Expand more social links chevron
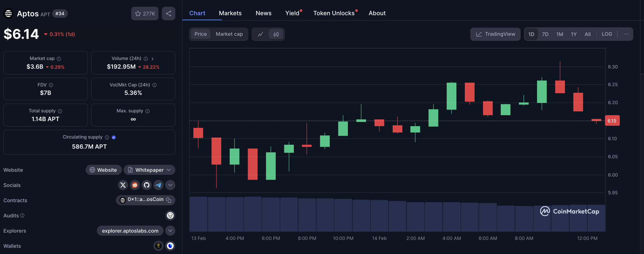 pyautogui.click(x=170, y=185)
